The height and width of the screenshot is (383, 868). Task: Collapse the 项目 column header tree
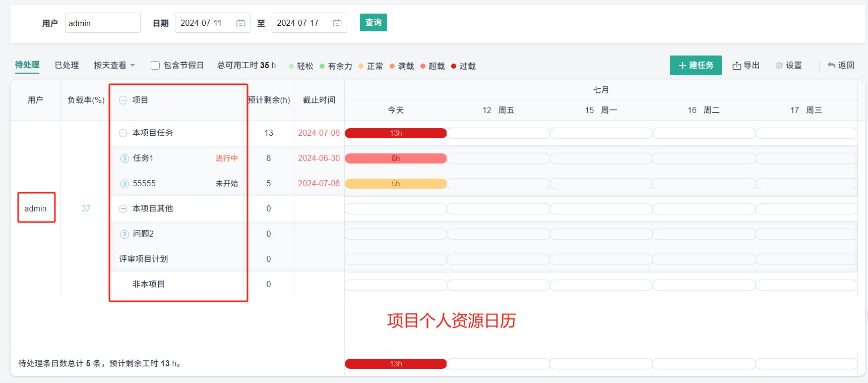coord(123,100)
